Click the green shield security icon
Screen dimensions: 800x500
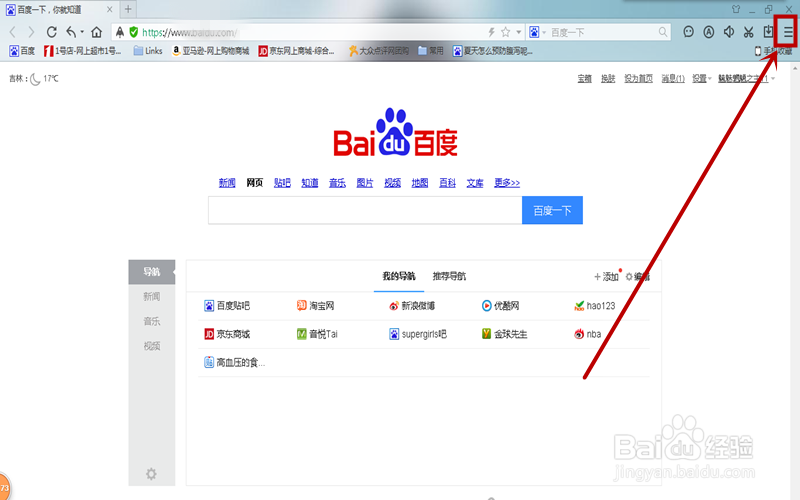click(x=134, y=32)
